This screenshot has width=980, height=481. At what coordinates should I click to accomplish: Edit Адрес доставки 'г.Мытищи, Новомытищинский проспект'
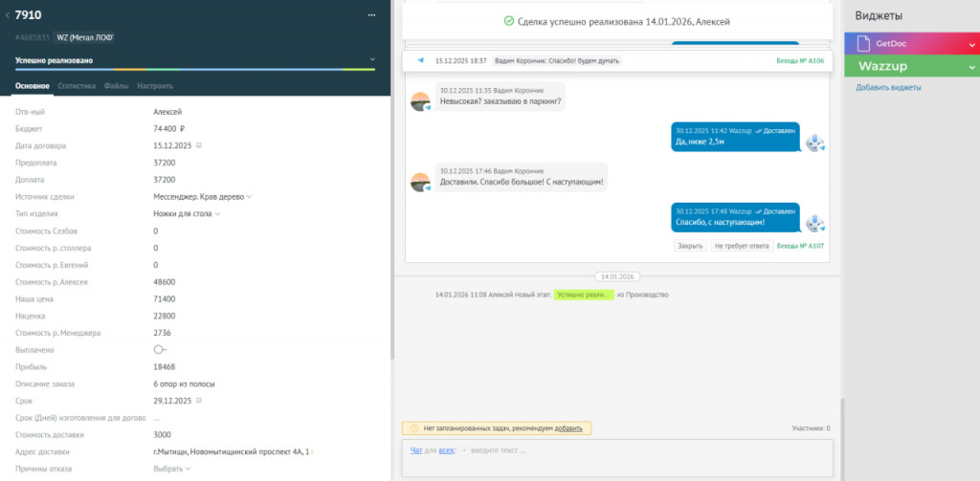point(233,451)
